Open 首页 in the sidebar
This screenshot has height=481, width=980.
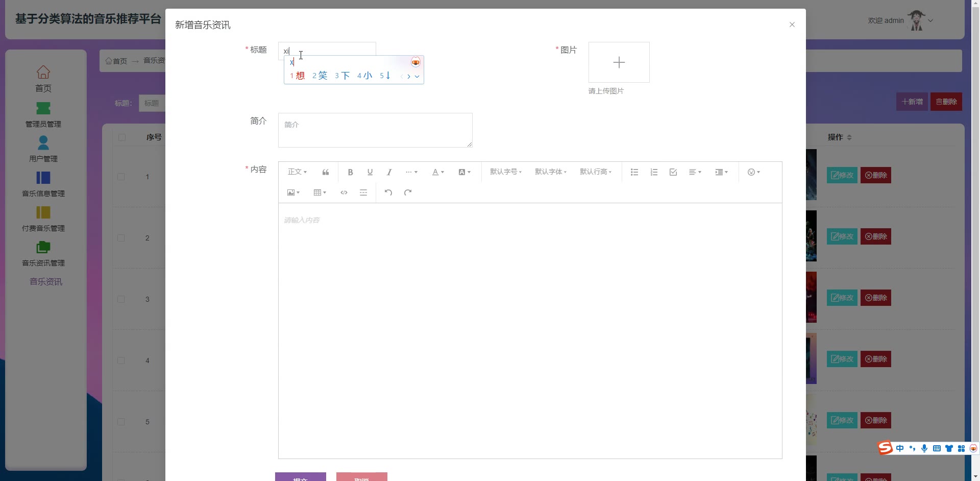pos(43,79)
